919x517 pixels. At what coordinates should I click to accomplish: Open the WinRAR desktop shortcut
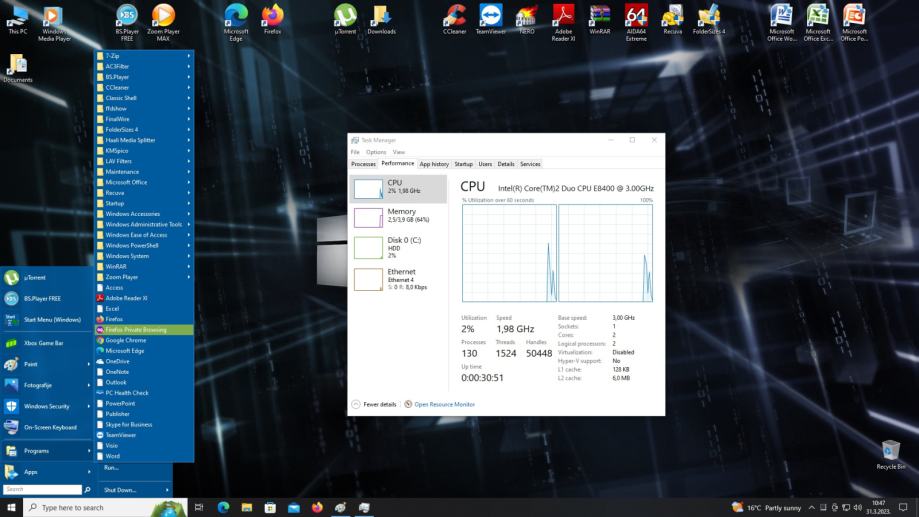pyautogui.click(x=599, y=16)
